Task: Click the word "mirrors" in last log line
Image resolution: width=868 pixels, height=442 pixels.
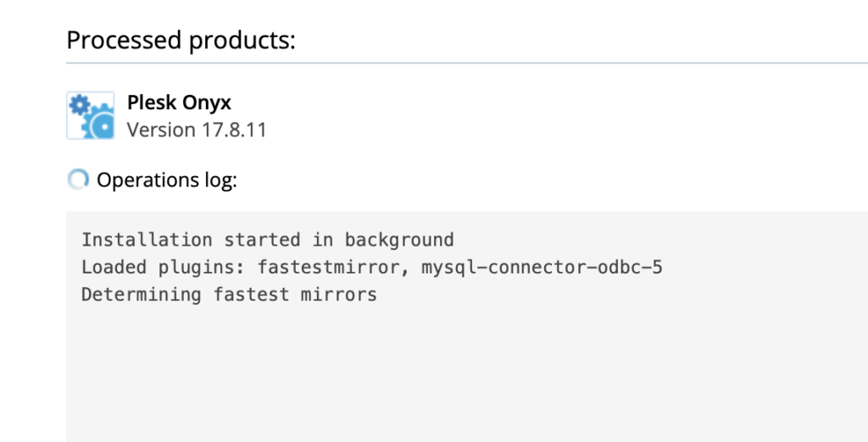Action: pyautogui.click(x=339, y=295)
